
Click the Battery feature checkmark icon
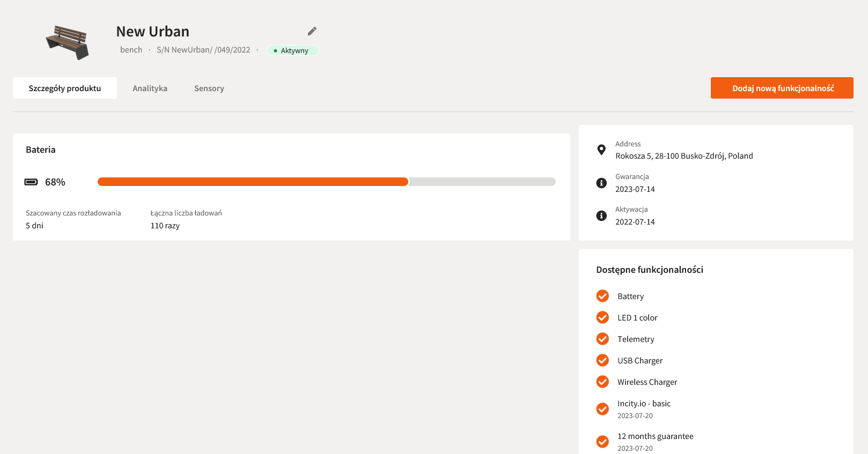click(x=602, y=296)
